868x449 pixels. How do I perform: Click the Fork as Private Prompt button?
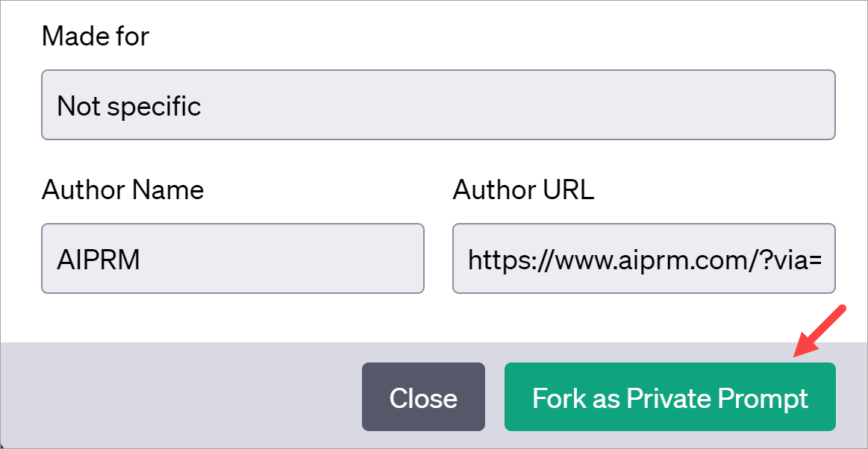click(669, 397)
